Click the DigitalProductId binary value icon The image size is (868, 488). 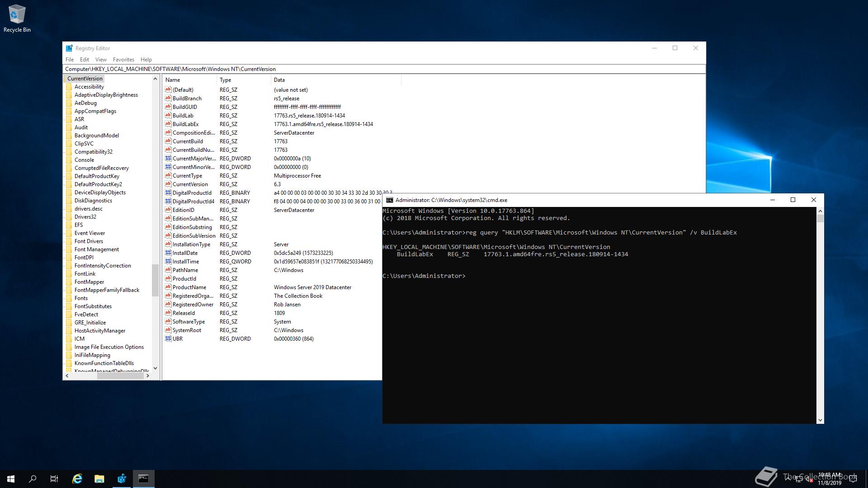168,192
